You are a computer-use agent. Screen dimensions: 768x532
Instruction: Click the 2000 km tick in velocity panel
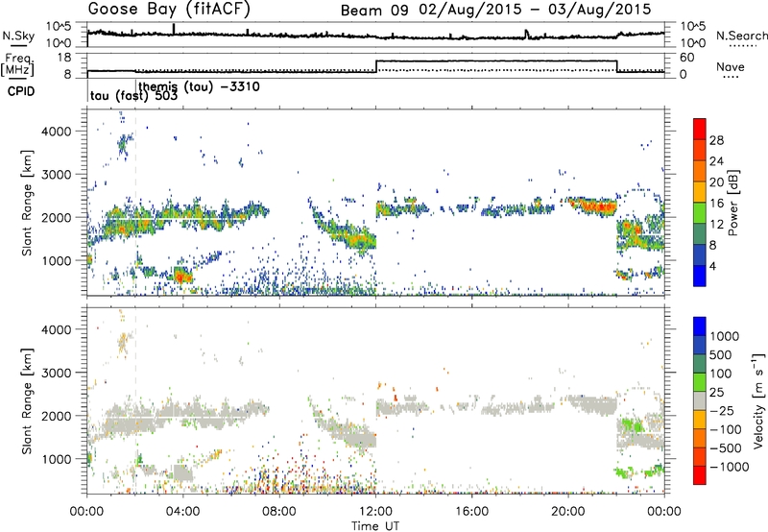(56, 416)
